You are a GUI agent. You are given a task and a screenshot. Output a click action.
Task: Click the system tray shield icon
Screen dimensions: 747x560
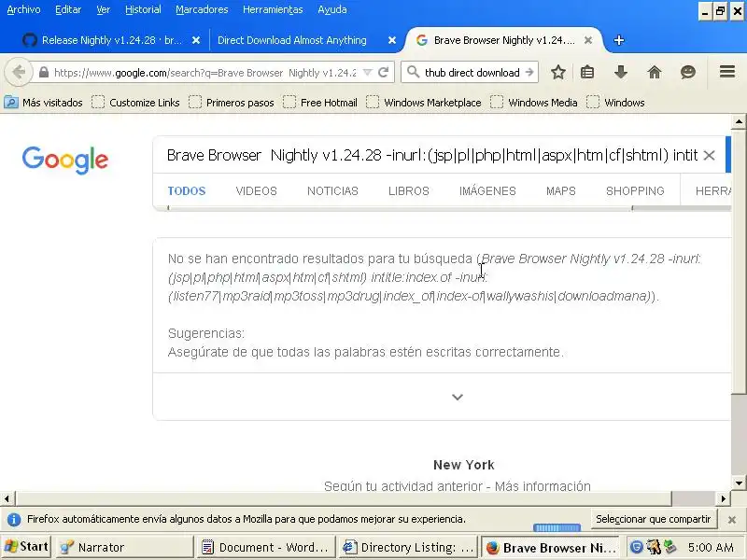point(637,547)
